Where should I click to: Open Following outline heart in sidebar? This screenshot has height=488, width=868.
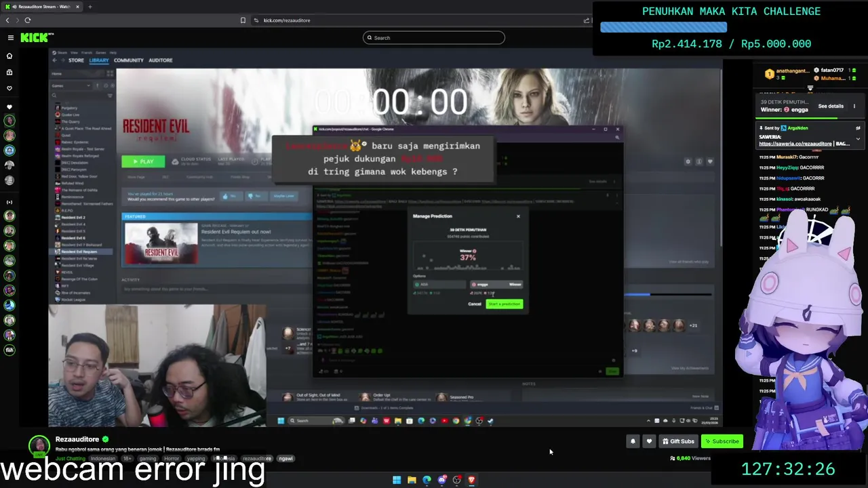pyautogui.click(x=9, y=88)
